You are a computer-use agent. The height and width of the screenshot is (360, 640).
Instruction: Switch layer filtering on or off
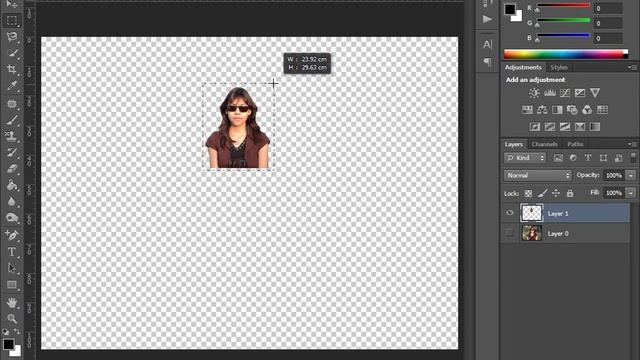633,158
